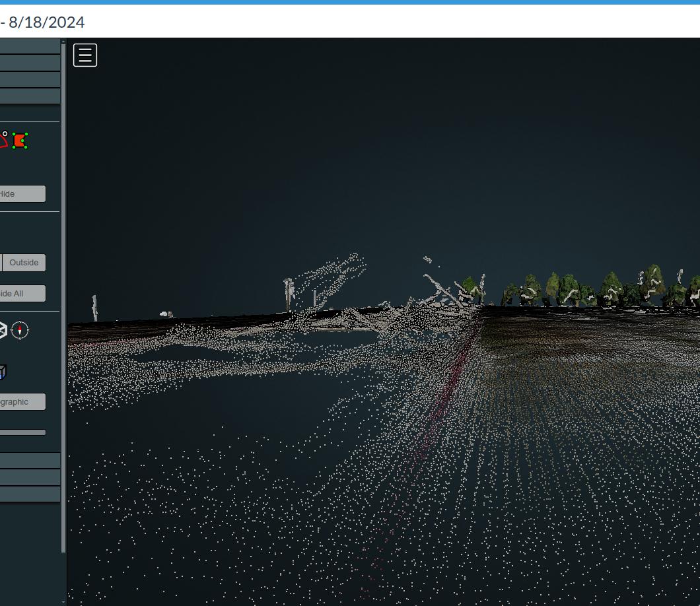The height and width of the screenshot is (606, 700).
Task: Click the sidebar vertical scrollbar thumb
Action: [x=63, y=297]
